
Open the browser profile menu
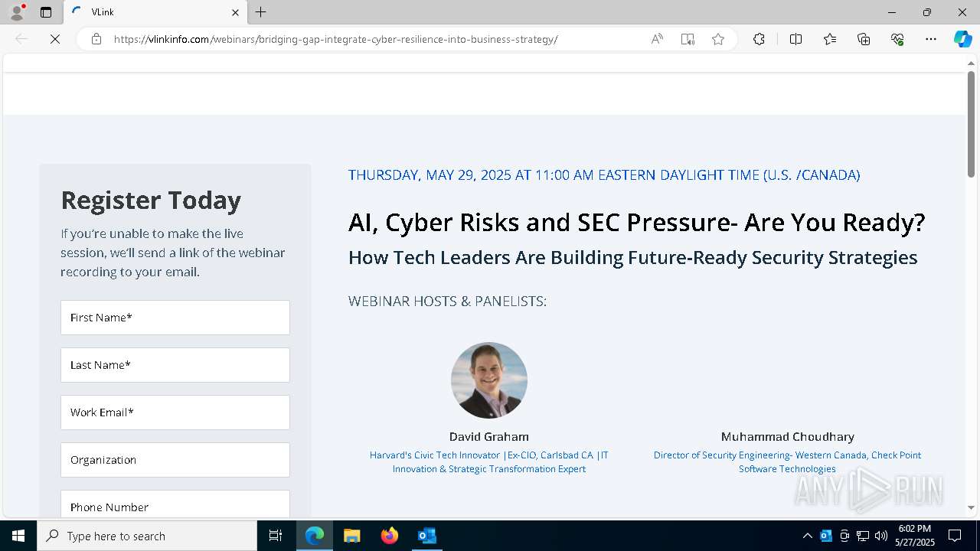(x=16, y=12)
